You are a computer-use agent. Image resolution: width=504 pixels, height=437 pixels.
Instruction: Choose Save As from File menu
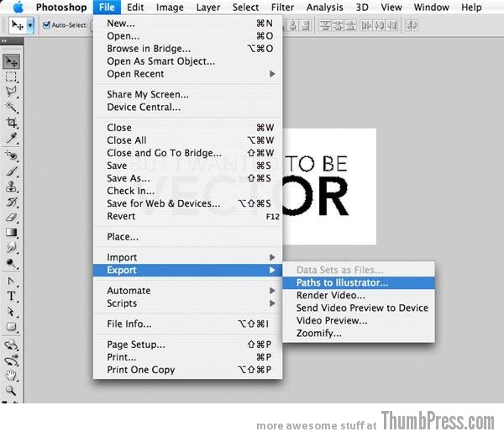[188, 178]
